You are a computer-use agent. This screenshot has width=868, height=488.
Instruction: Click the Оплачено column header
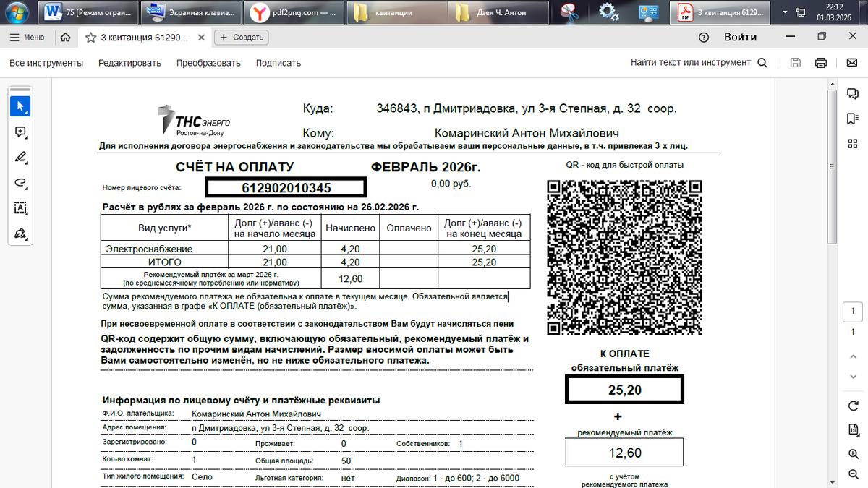coord(409,228)
